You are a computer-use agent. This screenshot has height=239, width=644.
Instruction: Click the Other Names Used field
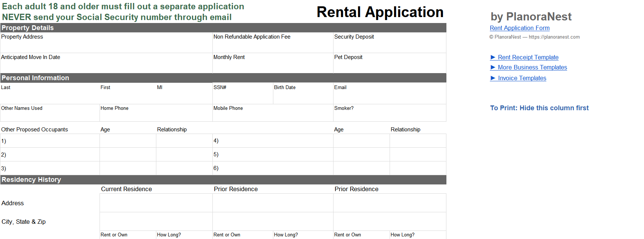[50, 113]
